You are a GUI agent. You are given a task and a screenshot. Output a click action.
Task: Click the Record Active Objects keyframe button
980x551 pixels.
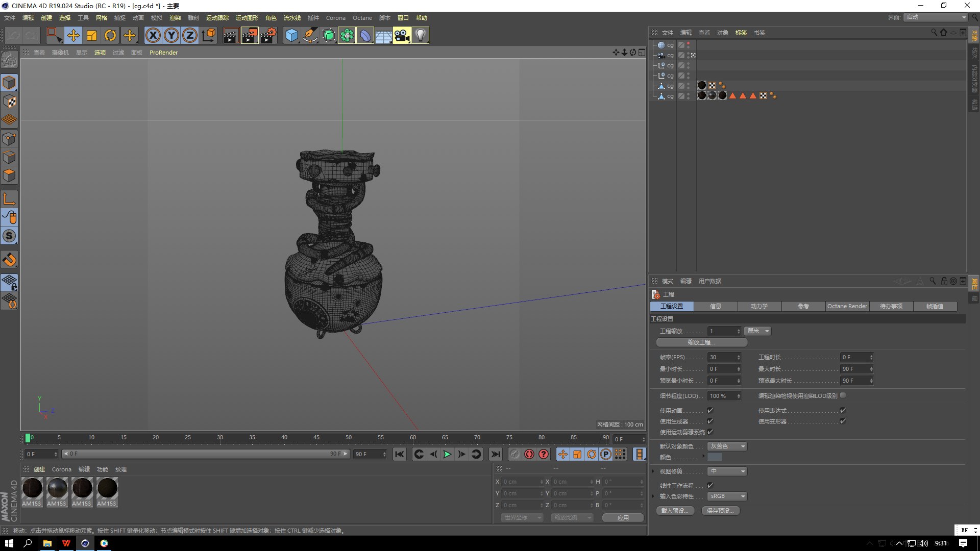coord(514,454)
